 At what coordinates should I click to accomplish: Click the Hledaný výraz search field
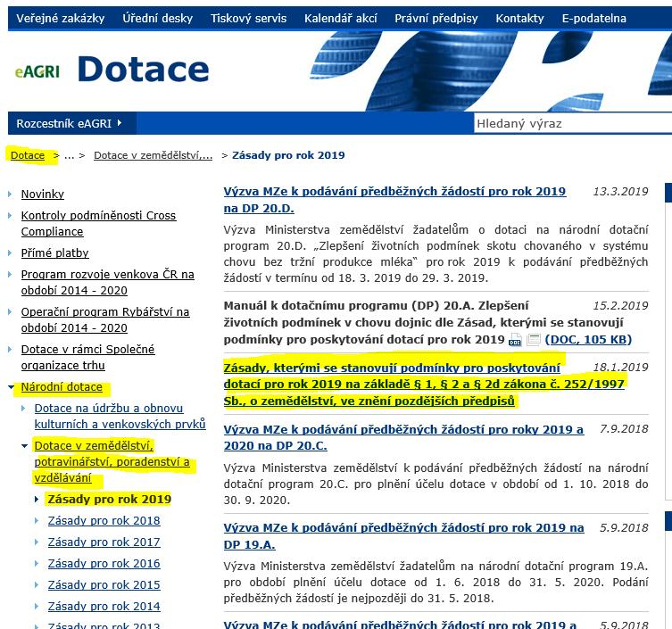(x=573, y=123)
